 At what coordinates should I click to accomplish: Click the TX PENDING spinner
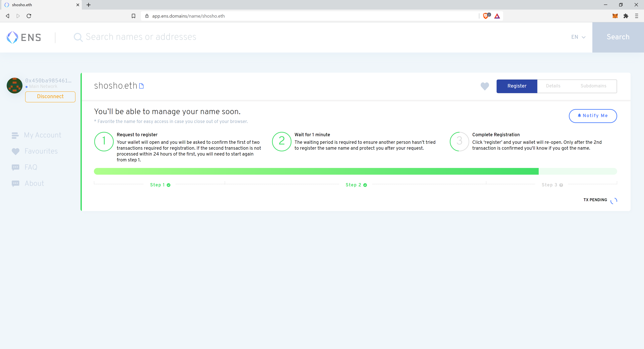[614, 201]
